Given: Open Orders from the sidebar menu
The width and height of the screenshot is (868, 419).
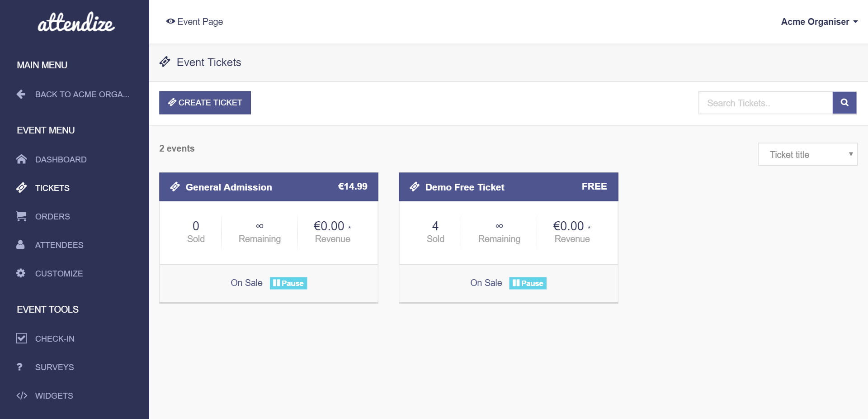Looking at the screenshot, I should coord(52,216).
